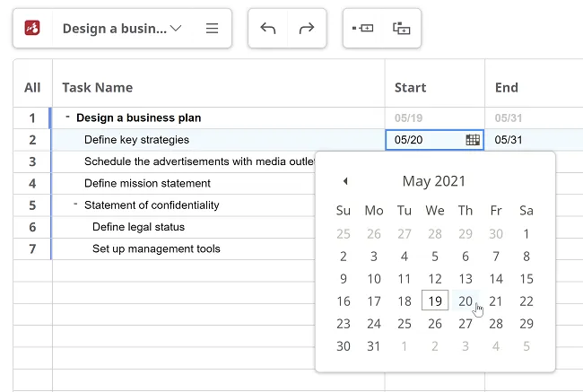
Task: Select May 20 in the calendar
Action: coord(466,301)
